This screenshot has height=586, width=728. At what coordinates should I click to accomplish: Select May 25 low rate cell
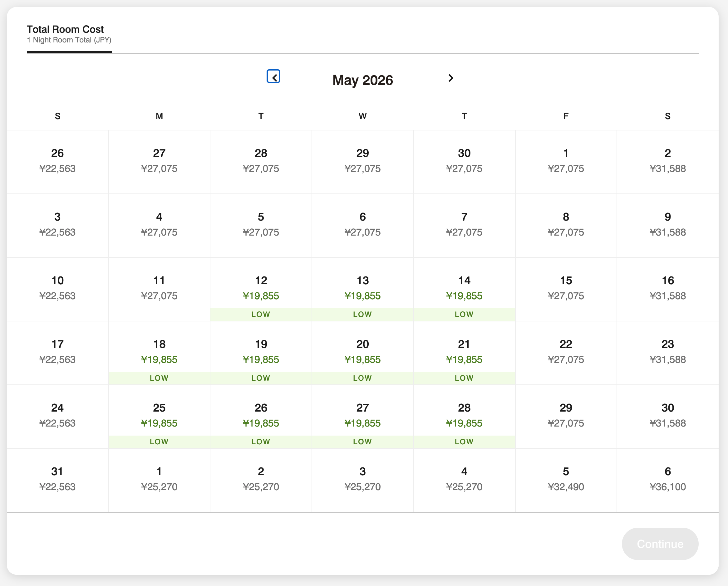pyautogui.click(x=159, y=416)
